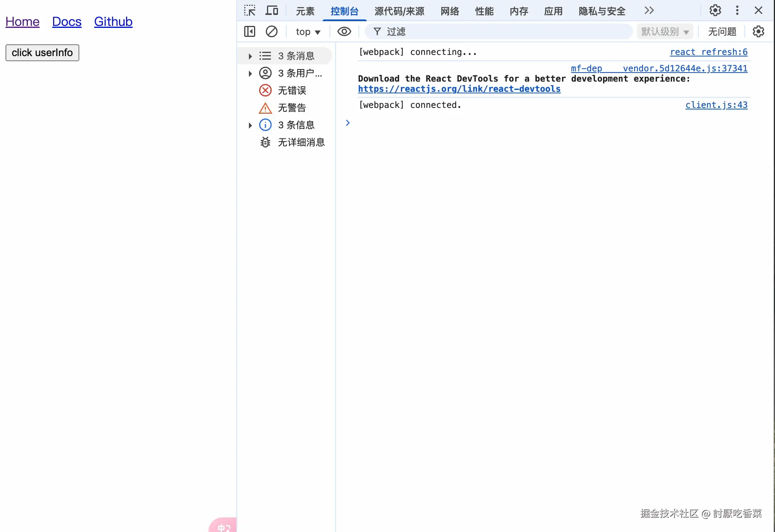The image size is (775, 532).
Task: Clear the console with the clear icon
Action: pos(272,31)
